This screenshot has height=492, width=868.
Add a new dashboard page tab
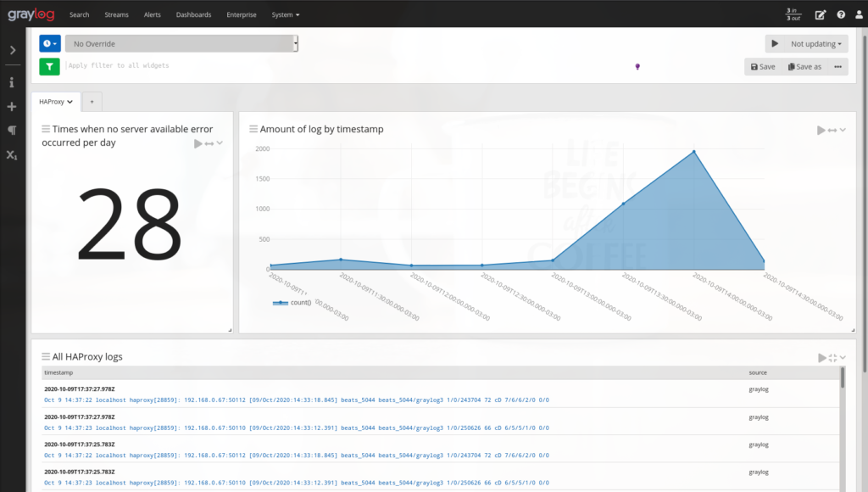coord(92,101)
